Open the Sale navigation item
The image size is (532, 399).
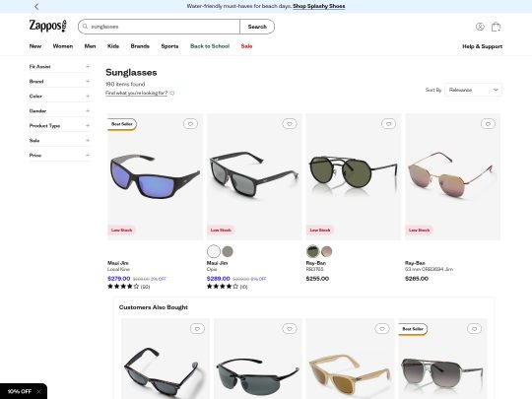(246, 46)
